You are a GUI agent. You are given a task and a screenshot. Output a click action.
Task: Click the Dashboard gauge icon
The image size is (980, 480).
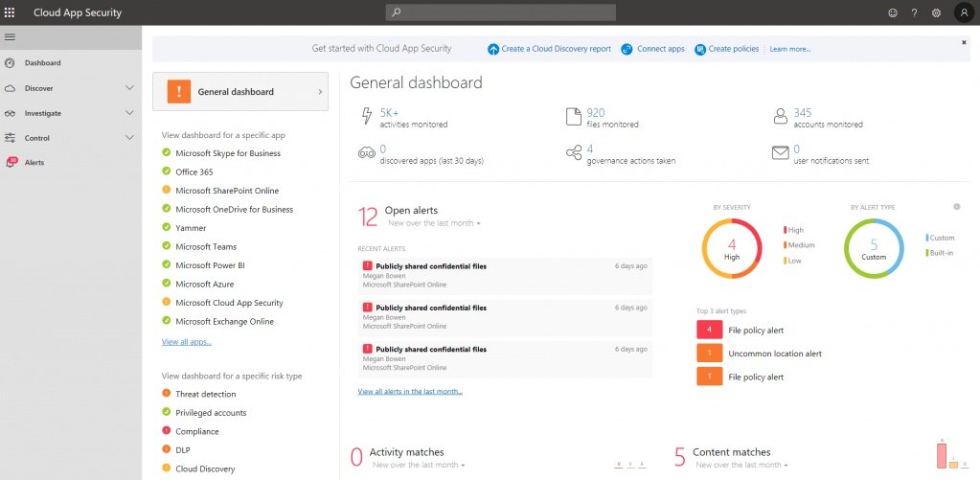coord(10,63)
